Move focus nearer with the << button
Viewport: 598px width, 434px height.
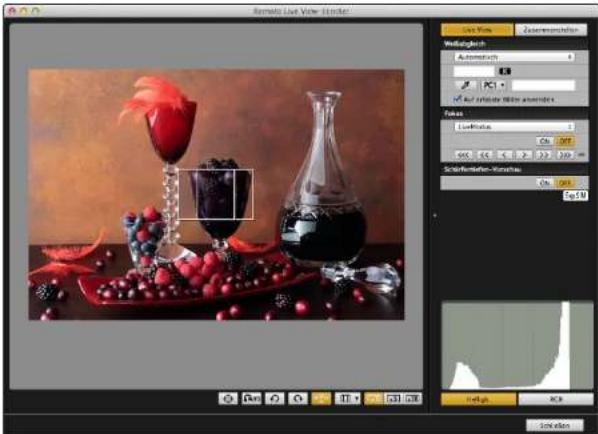point(484,155)
